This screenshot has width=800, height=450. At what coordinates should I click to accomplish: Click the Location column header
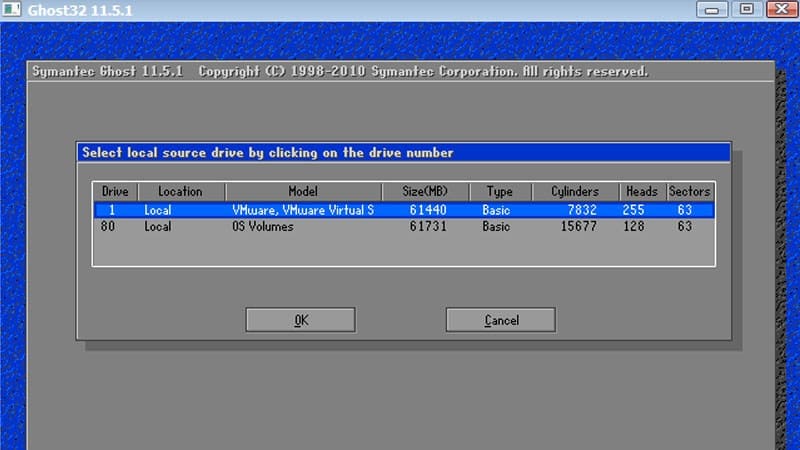181,191
